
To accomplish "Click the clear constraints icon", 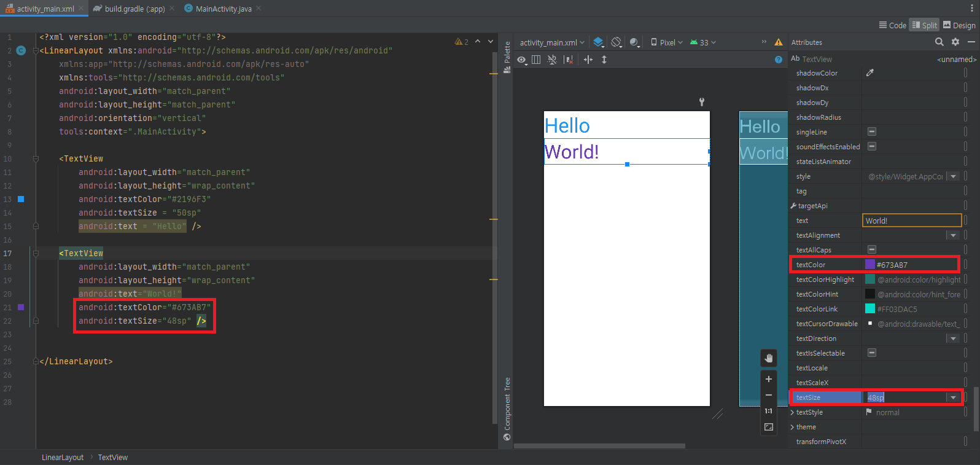I will (569, 60).
